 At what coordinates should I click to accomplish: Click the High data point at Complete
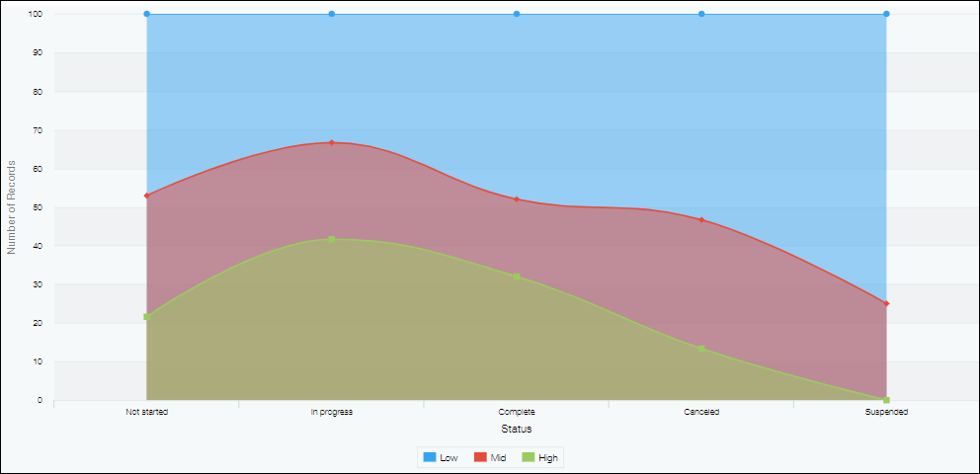coord(517,276)
